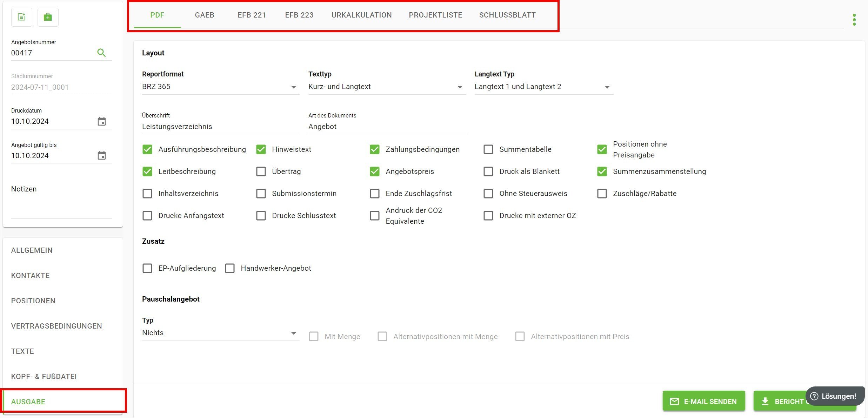Click the search icon beside Angebotsnummer
868x418 pixels.
click(101, 53)
